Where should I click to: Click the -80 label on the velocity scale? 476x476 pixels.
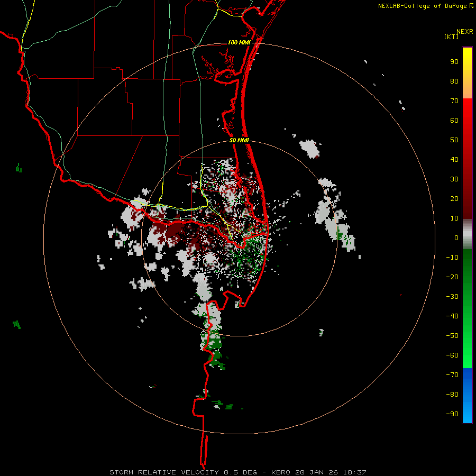click(452, 395)
